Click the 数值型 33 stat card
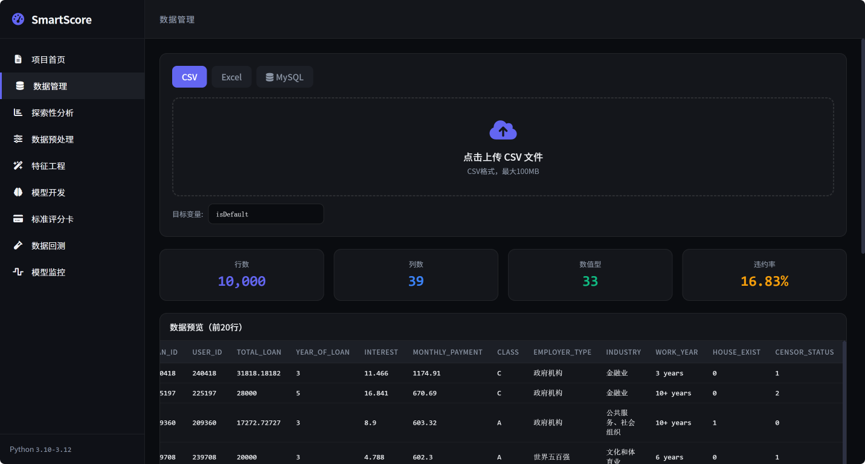 click(590, 275)
